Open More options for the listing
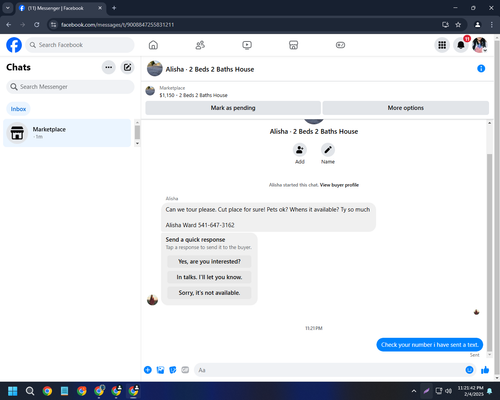Image resolution: width=500 pixels, height=400 pixels. 406,108
